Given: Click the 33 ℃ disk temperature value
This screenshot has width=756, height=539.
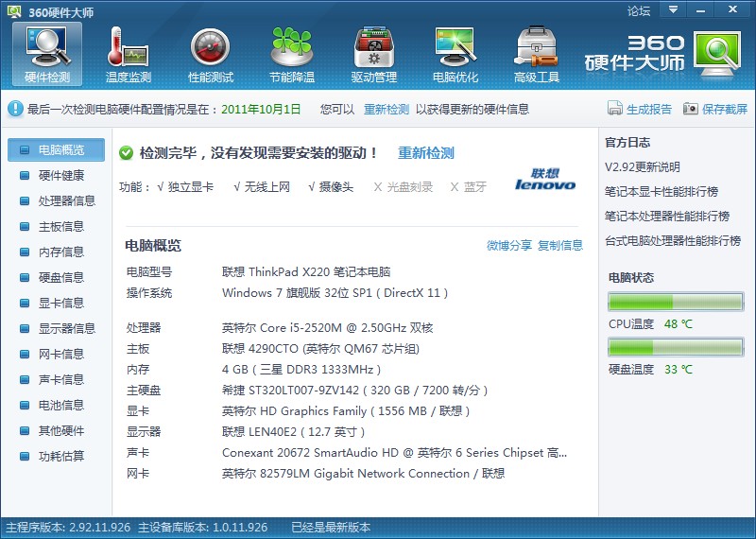Looking at the screenshot, I should 678,370.
